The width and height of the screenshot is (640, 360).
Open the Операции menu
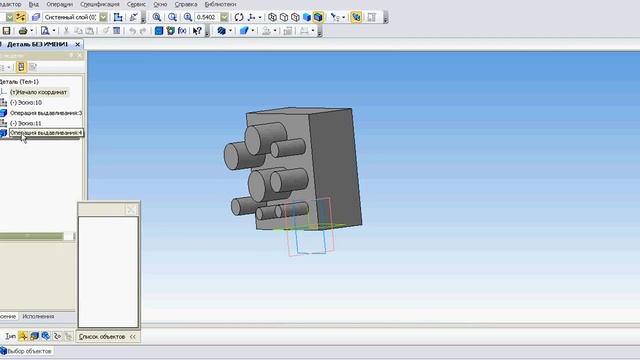[x=60, y=4]
